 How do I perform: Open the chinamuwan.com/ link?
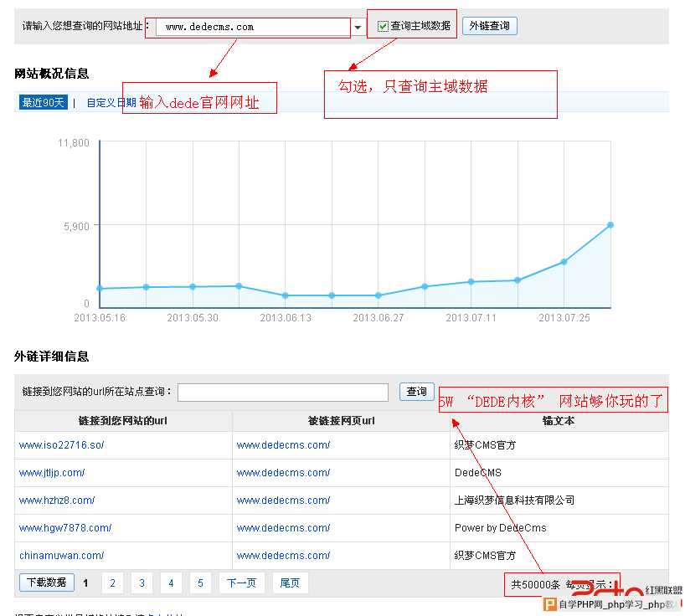pyautogui.click(x=62, y=555)
